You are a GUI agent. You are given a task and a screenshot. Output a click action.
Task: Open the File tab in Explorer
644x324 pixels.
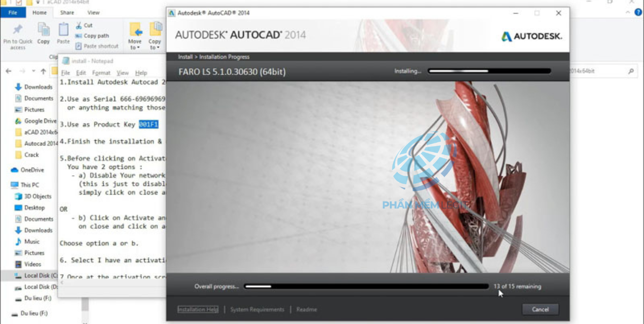coord(13,12)
